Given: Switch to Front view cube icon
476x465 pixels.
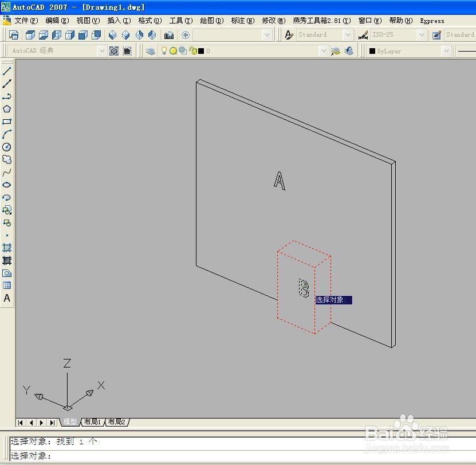Looking at the screenshot, I should coord(83,35).
